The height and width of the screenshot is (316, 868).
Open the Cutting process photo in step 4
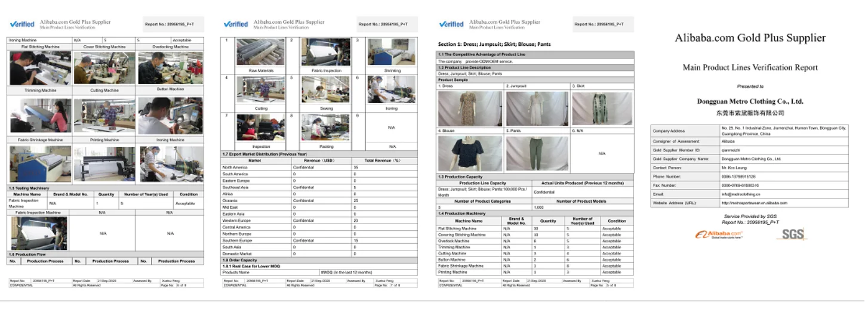click(261, 89)
